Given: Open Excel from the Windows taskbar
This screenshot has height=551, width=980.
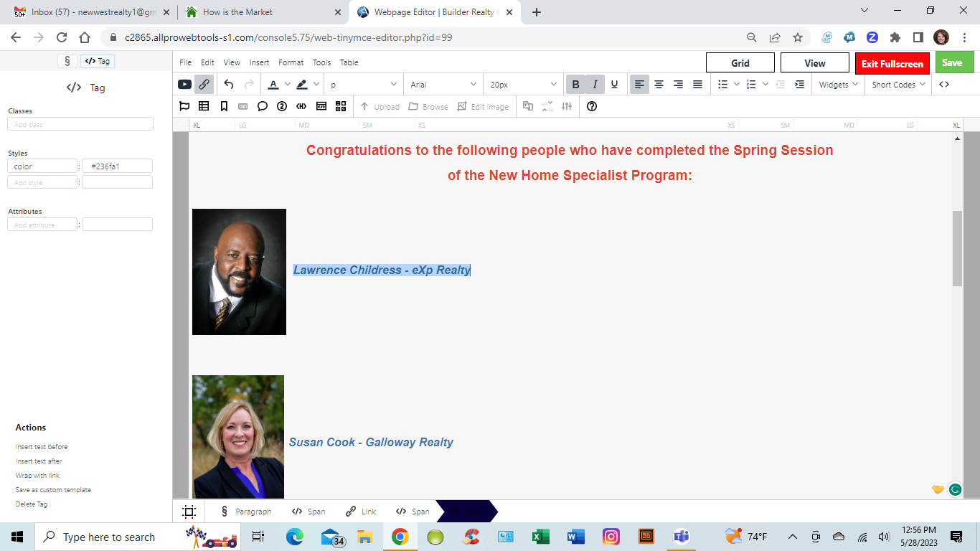Looking at the screenshot, I should (x=540, y=537).
